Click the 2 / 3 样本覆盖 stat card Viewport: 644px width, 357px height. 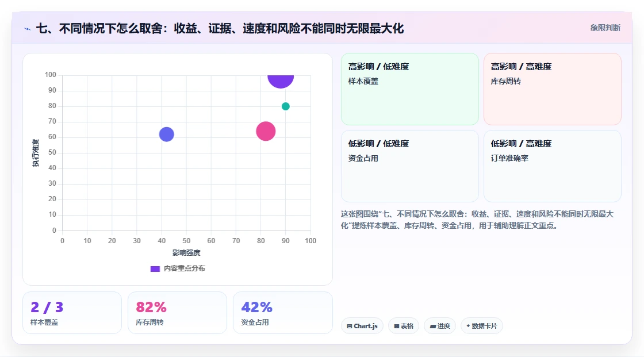[x=72, y=313]
